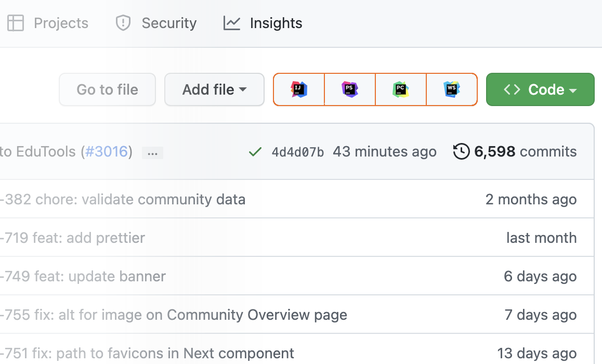
Task: Open the project in PyCharm
Action: (x=400, y=89)
